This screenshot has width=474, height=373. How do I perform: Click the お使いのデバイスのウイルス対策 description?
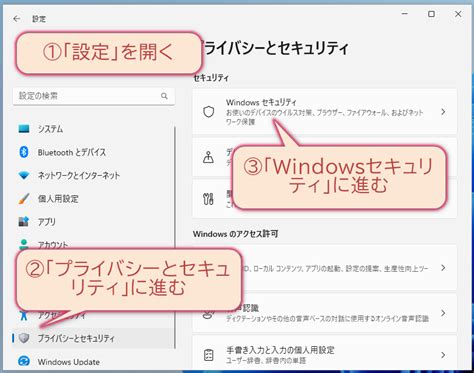point(325,117)
